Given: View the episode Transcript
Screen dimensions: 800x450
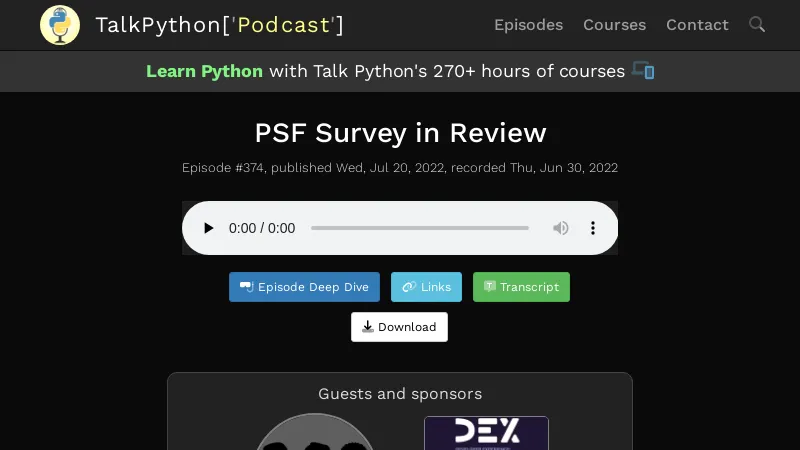Looking at the screenshot, I should (521, 287).
